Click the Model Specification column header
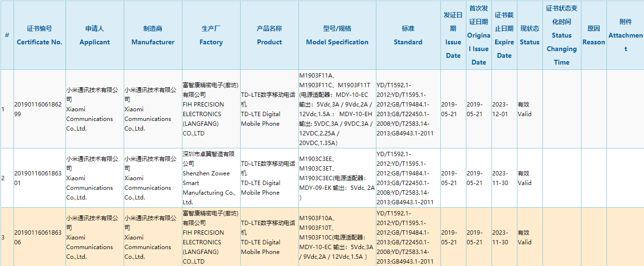Viewport: 644px width, 266px height. 337,35
